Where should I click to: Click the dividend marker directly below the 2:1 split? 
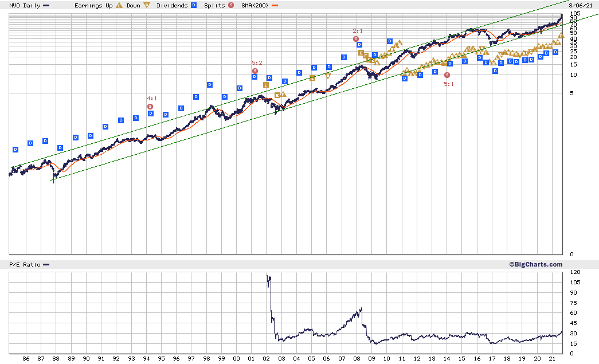tap(359, 45)
